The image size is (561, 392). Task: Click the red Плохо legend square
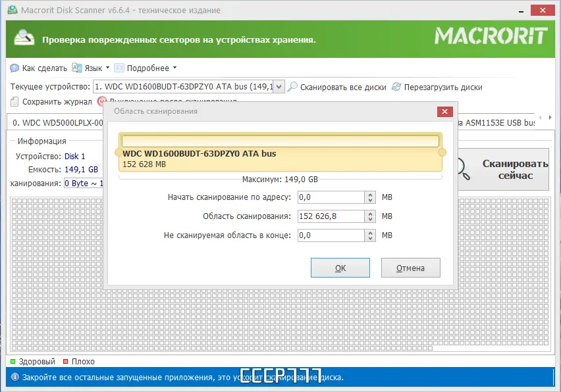(65, 362)
